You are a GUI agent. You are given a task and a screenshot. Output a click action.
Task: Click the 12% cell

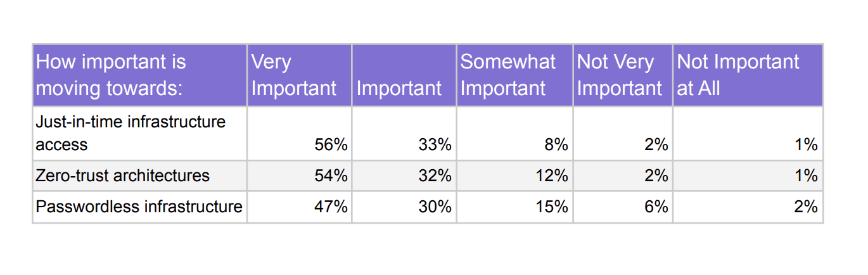point(514,176)
